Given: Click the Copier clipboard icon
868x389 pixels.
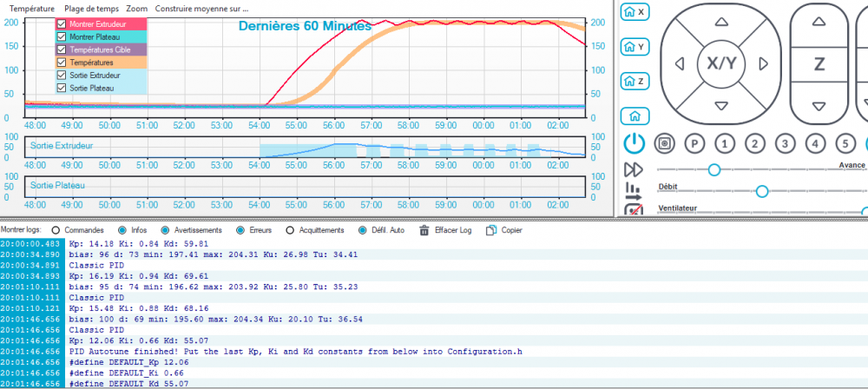Looking at the screenshot, I should click(x=490, y=230).
